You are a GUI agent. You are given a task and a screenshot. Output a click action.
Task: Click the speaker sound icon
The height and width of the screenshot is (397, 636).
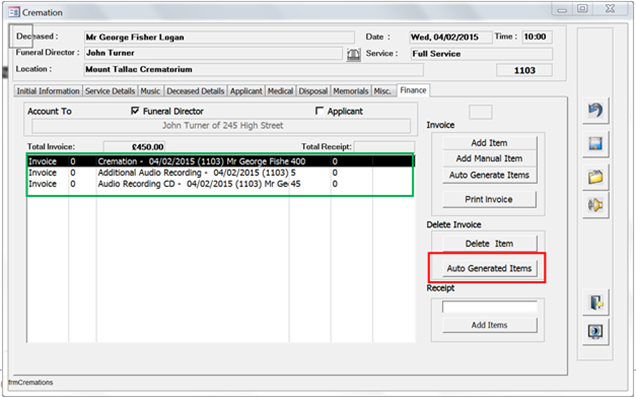coord(595,205)
